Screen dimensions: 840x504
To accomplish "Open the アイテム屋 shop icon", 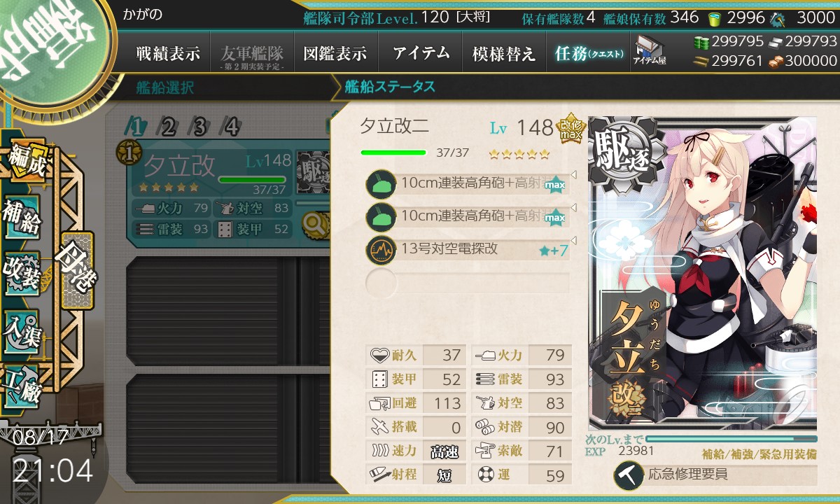I will tap(649, 50).
